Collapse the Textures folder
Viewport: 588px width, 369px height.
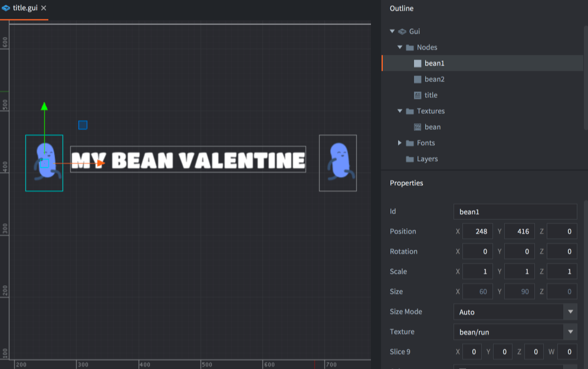(400, 111)
